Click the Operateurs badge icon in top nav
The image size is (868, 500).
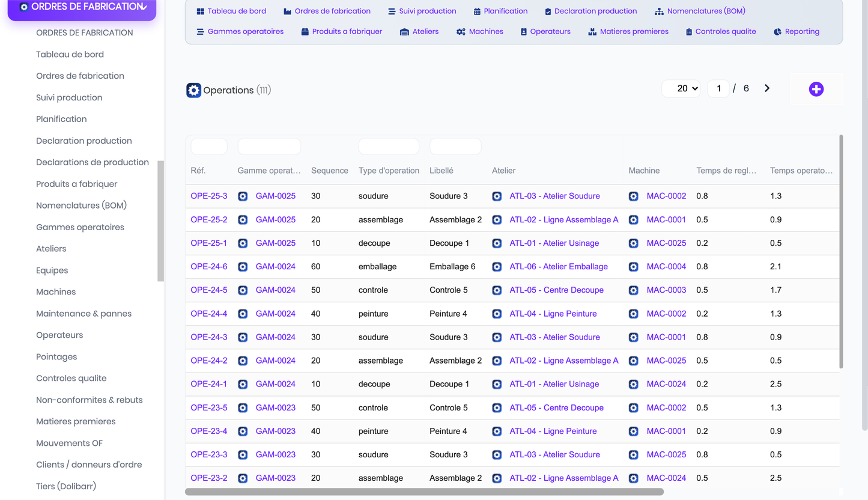coord(524,32)
